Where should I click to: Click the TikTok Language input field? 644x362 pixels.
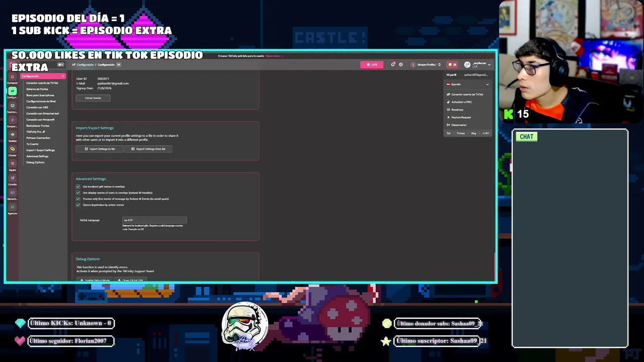[x=154, y=220]
